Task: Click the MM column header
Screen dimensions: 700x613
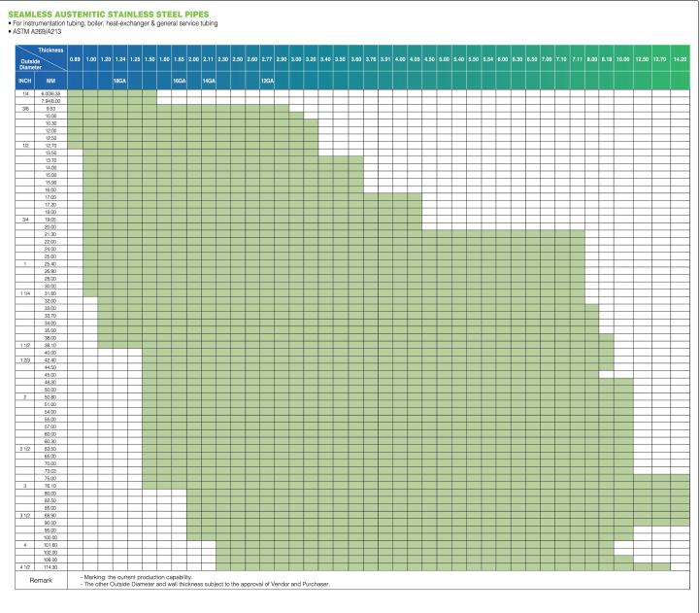Action: (51, 81)
